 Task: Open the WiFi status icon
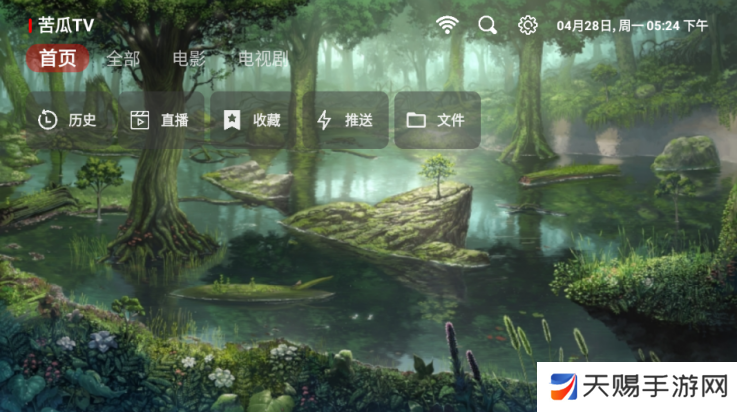coord(447,25)
